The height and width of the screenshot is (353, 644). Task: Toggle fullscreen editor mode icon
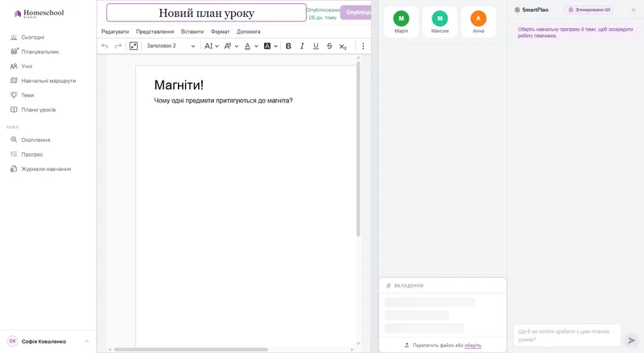click(x=134, y=46)
